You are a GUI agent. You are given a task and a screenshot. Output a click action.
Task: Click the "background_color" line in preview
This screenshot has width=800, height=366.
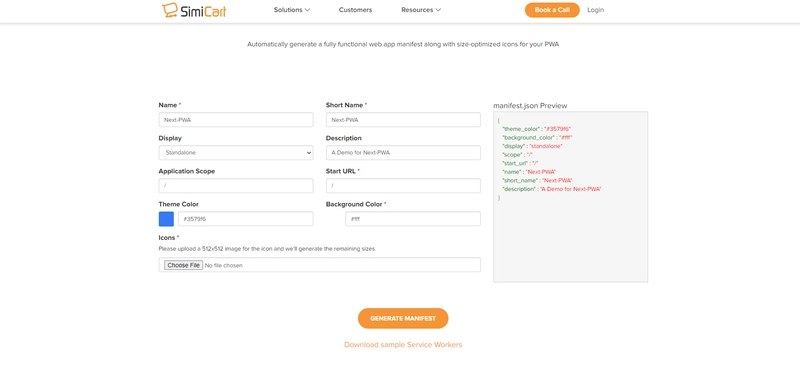[x=537, y=138]
